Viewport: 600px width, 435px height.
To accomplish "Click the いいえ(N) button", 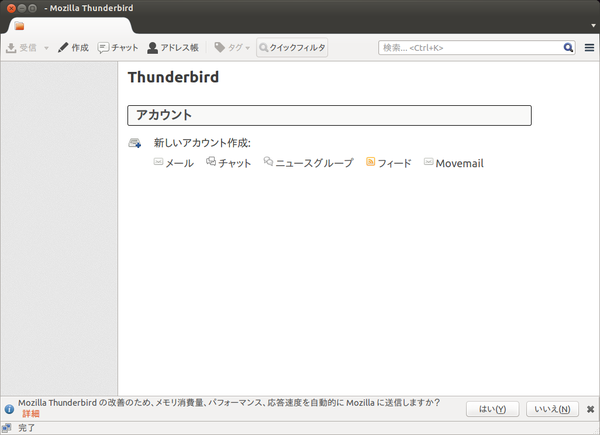I will [552, 409].
